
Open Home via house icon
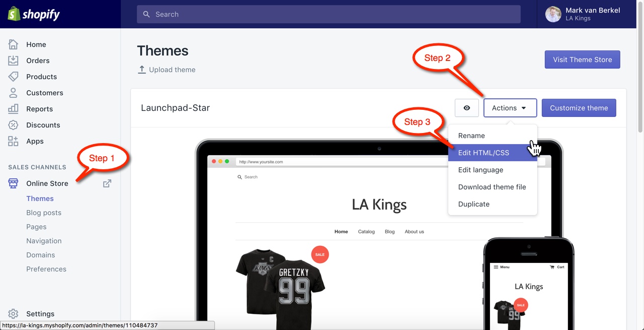13,44
